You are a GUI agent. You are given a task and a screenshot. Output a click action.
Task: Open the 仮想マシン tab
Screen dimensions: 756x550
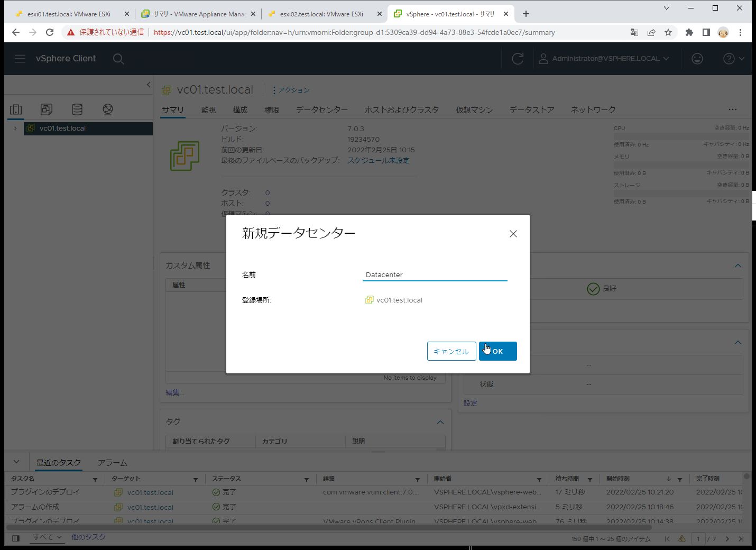474,109
